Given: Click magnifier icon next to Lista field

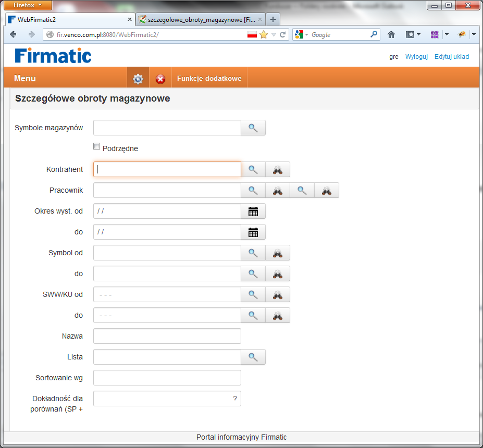Looking at the screenshot, I should point(253,357).
